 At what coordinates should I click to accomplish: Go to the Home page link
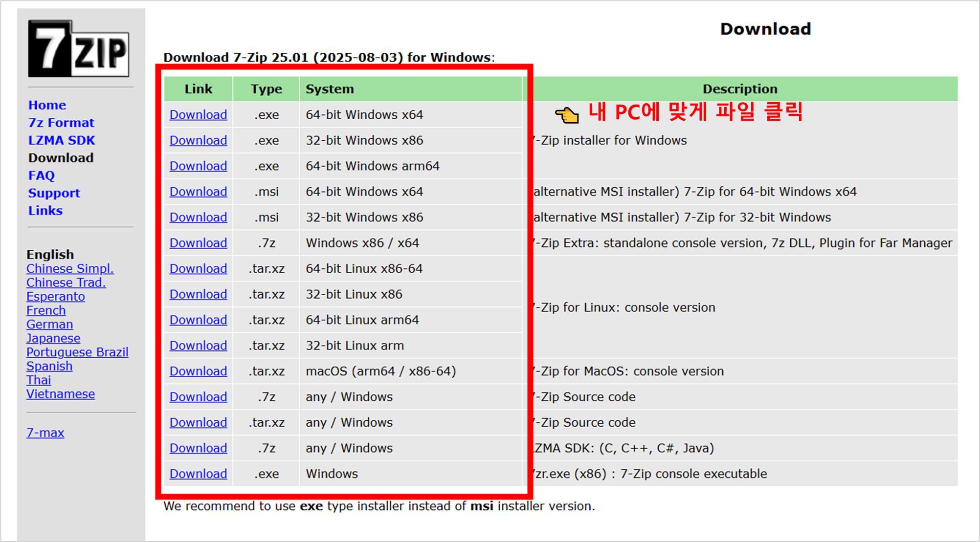[47, 105]
